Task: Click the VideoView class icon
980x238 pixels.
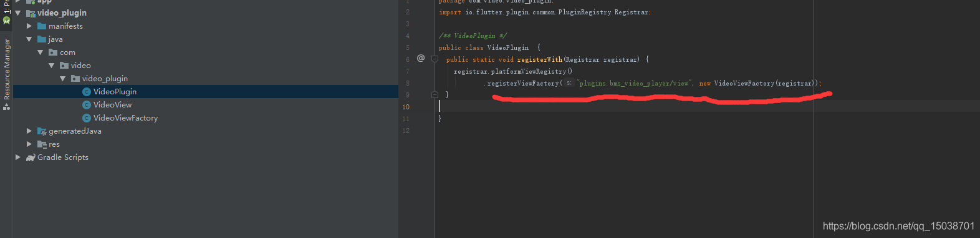Action: (87, 105)
